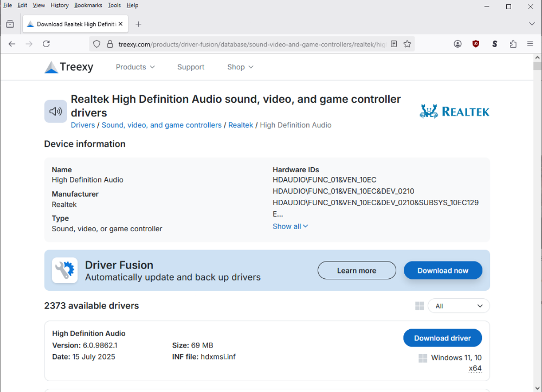Reload the page with the refresh icon

point(46,44)
